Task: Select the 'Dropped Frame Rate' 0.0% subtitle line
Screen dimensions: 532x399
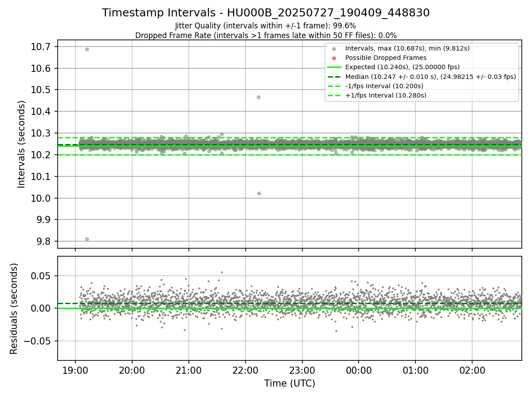Action: click(266, 35)
